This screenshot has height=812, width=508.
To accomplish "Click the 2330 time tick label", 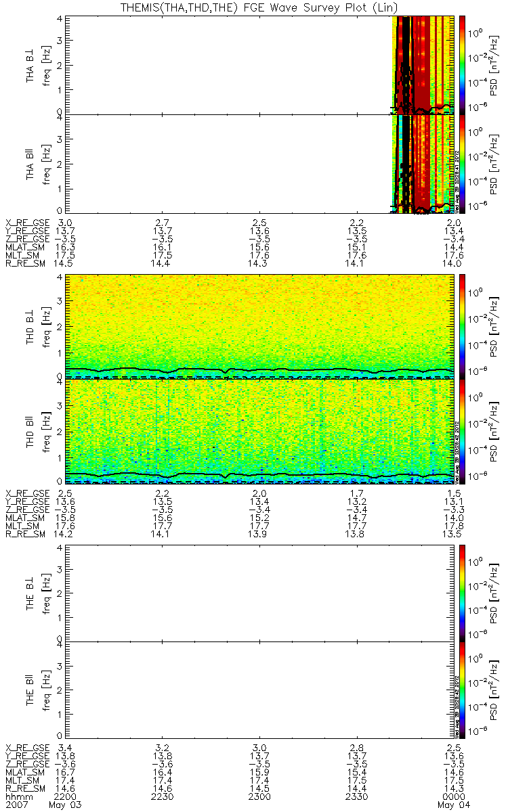I will click(x=357, y=797).
